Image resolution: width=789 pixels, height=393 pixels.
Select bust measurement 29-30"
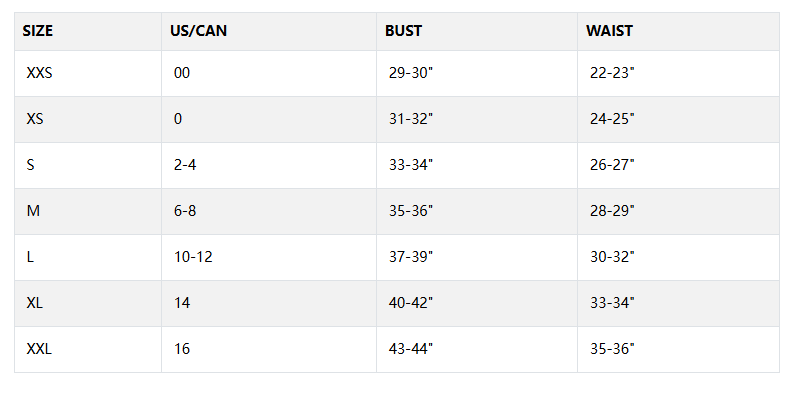click(411, 73)
